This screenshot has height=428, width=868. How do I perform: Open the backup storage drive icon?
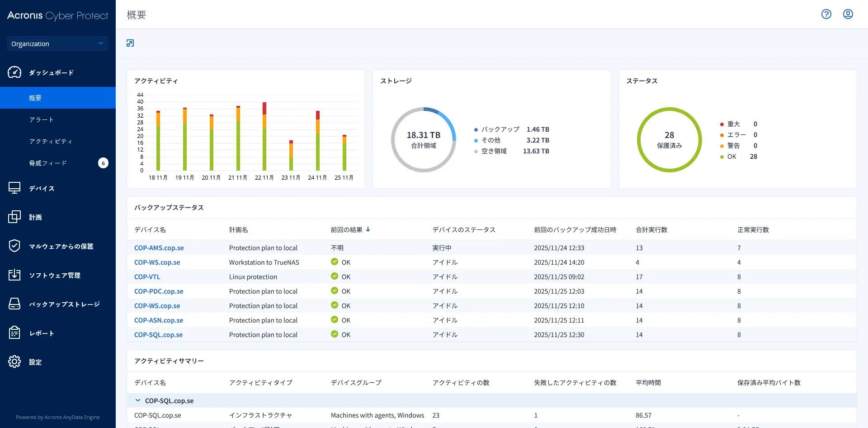pyautogui.click(x=14, y=304)
